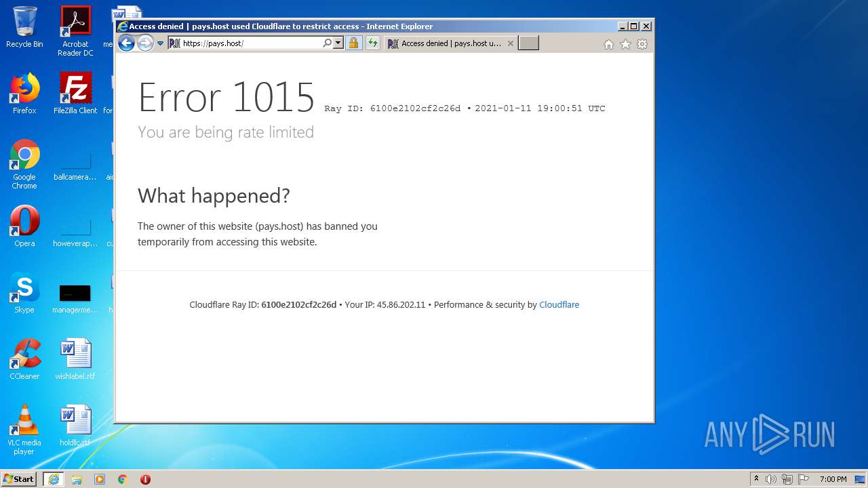Image resolution: width=868 pixels, height=488 pixels.
Task: Open the Favorites star icon
Action: (625, 44)
